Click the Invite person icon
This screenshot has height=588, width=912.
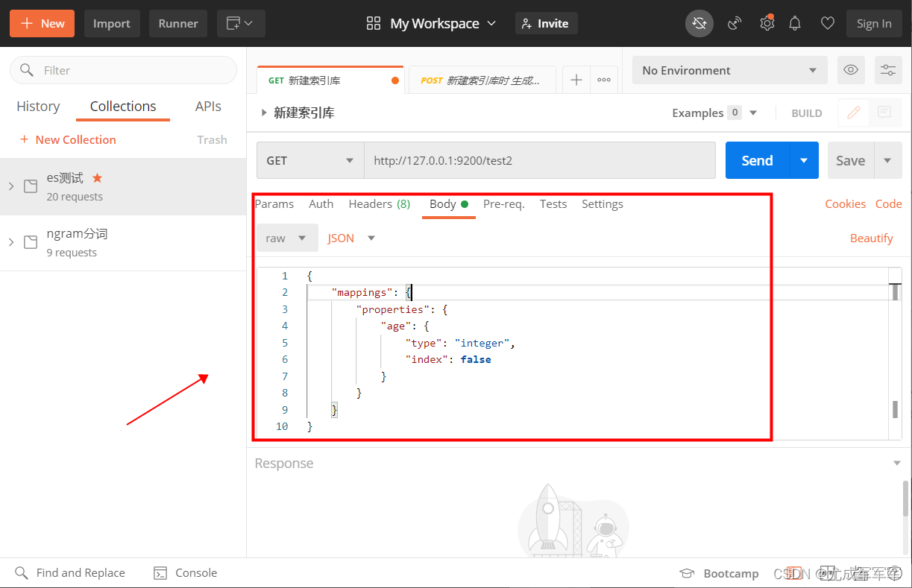527,23
